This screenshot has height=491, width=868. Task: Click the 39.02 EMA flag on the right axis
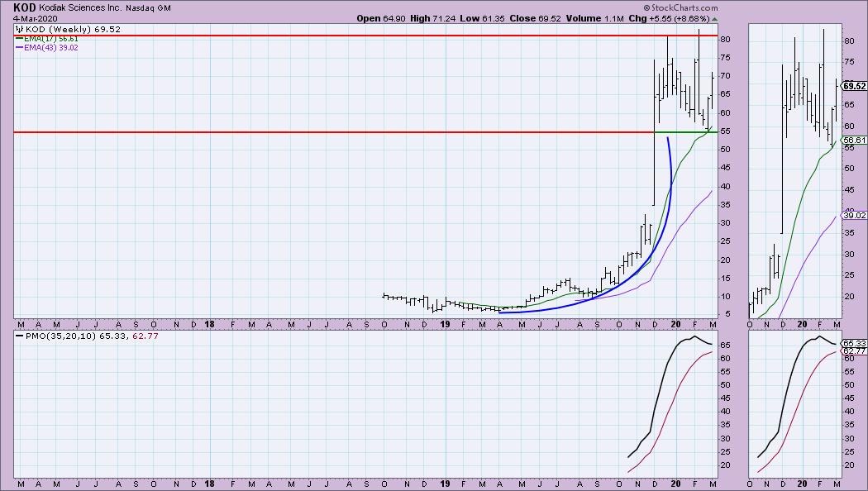(x=854, y=216)
